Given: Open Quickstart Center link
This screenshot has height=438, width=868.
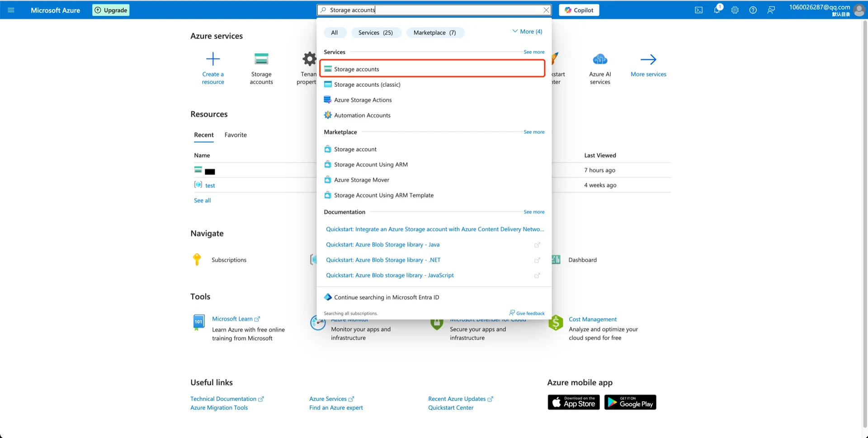Looking at the screenshot, I should (x=451, y=408).
